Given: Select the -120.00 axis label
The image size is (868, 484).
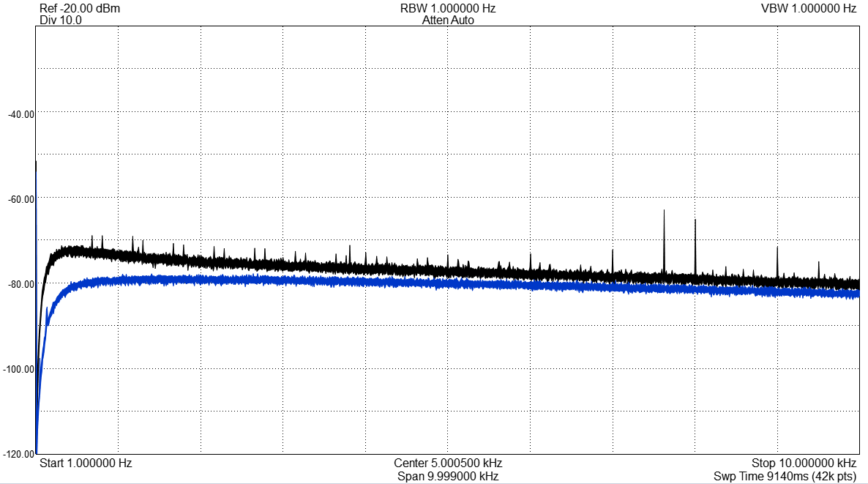Looking at the screenshot, I should pos(19,454).
